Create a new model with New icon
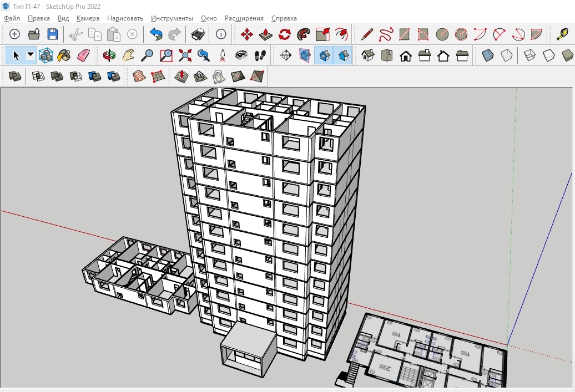575x392 pixels. [x=14, y=34]
